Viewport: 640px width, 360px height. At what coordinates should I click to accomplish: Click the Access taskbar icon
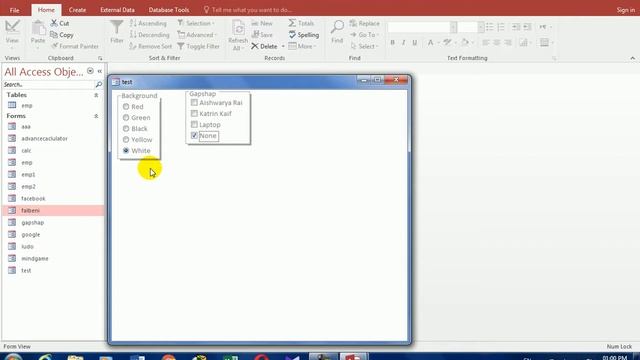point(353,357)
